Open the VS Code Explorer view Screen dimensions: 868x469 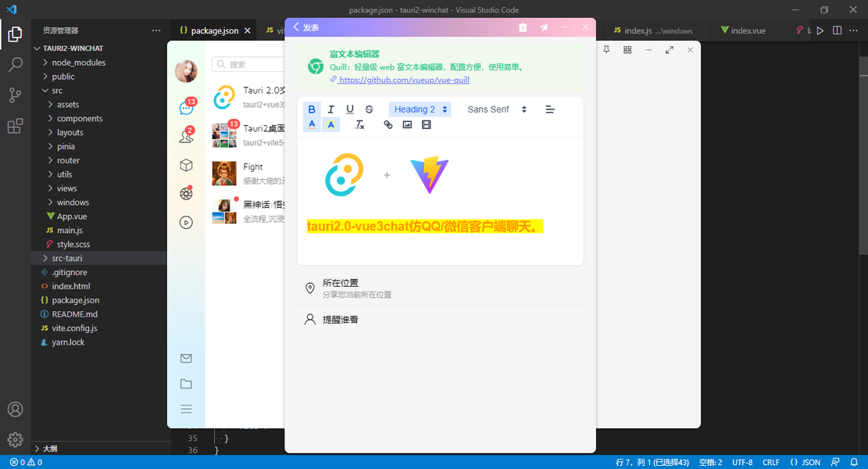coord(15,34)
